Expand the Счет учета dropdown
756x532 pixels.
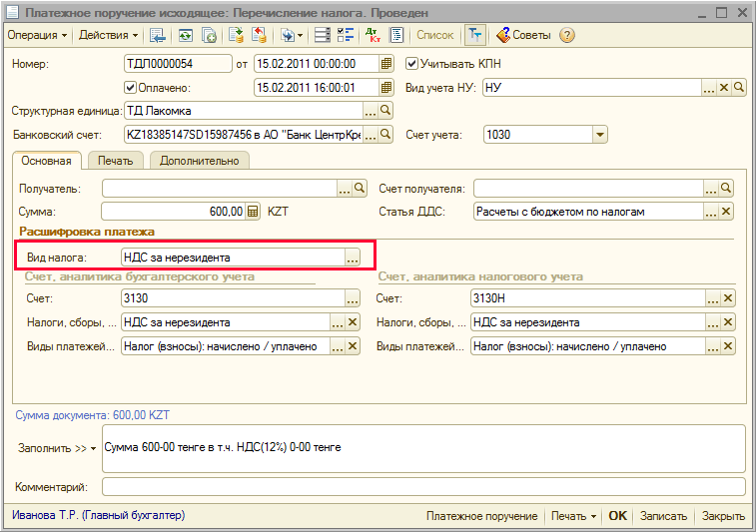599,135
